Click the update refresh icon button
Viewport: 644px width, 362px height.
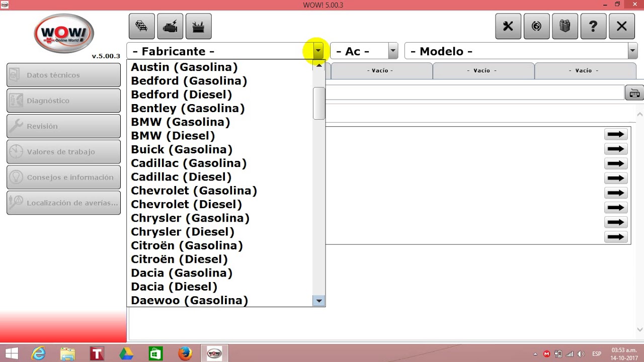[x=537, y=26]
